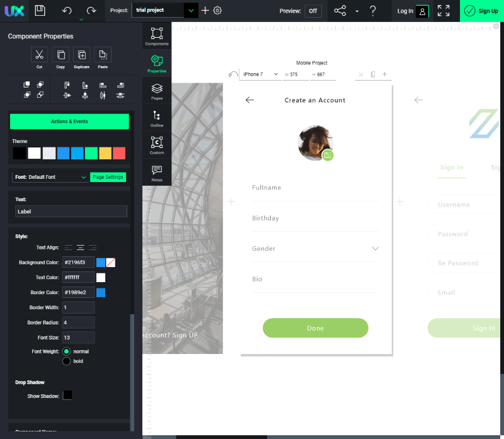Screen dimensions: 504x439
Task: Select normal font weight
Action: (66, 351)
